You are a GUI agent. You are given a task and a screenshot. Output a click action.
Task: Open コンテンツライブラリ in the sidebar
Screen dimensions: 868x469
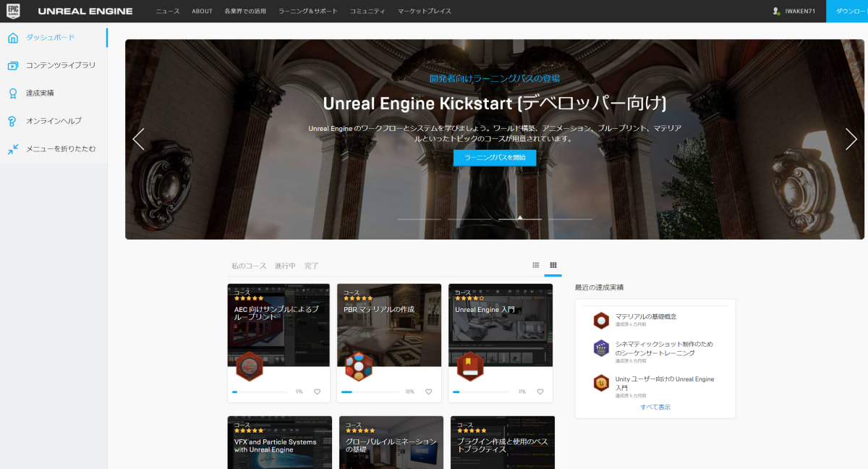61,65
